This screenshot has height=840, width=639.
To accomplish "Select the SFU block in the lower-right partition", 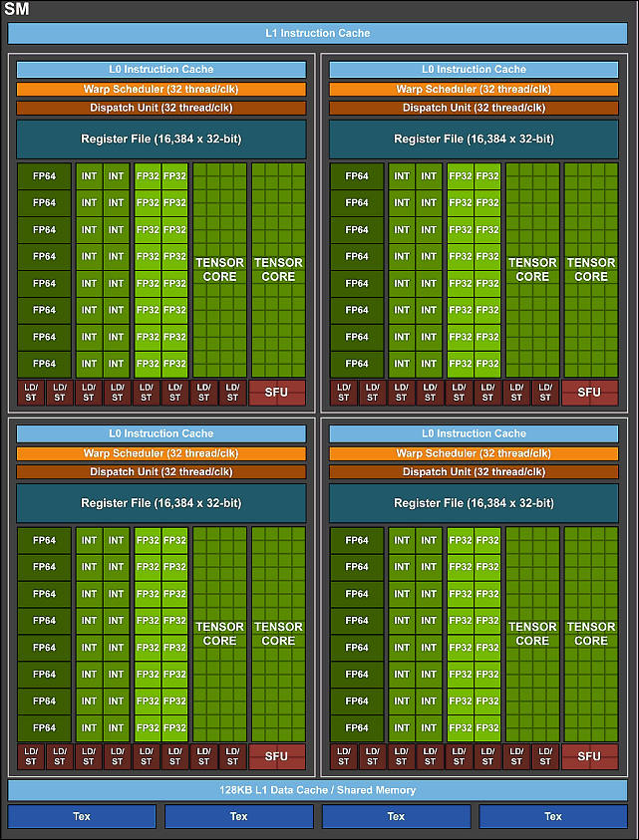I will point(590,757).
